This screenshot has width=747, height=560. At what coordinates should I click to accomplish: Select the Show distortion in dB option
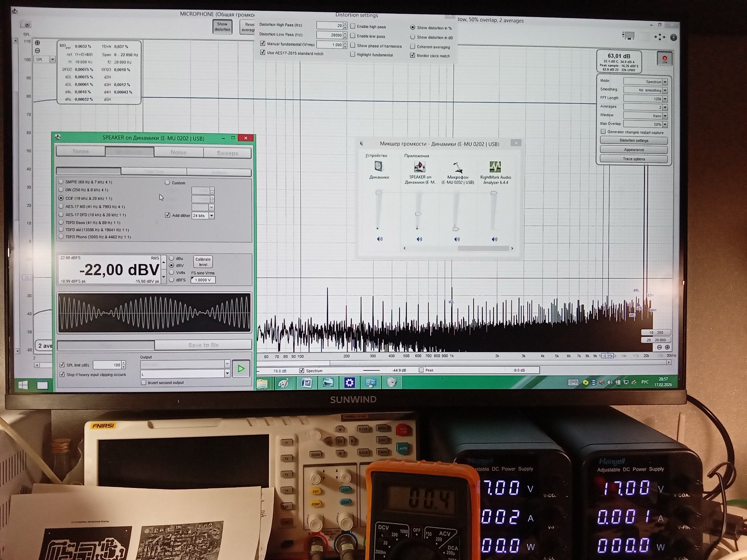[413, 37]
